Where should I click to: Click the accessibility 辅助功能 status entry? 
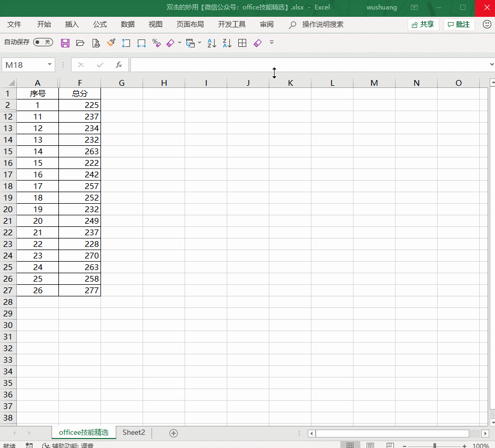(x=67, y=445)
